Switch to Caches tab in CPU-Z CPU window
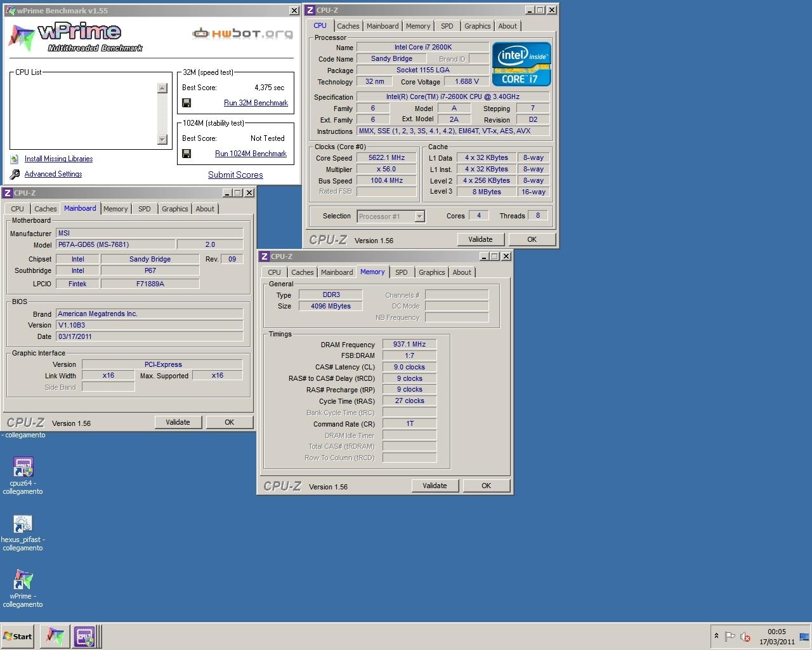 348,26
